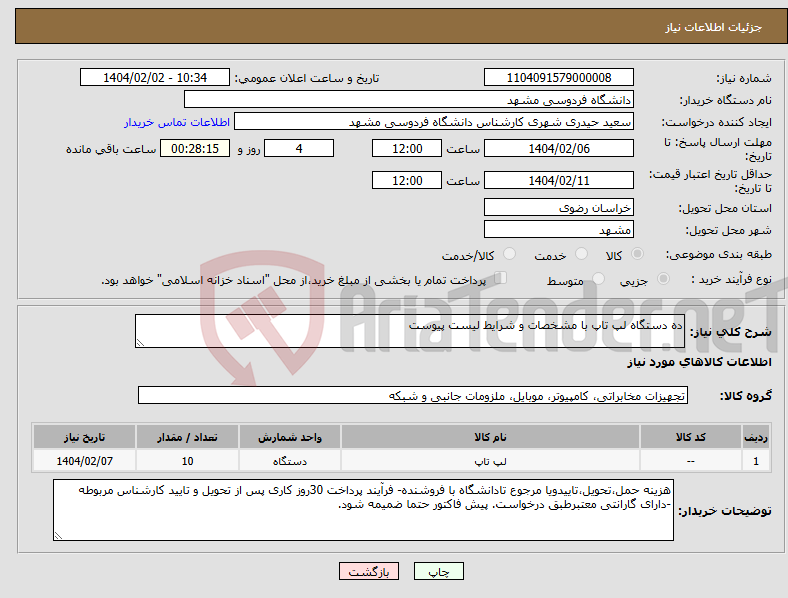788x598 pixels.
Task: Click the واحد شمارش column header
Action: (x=290, y=437)
